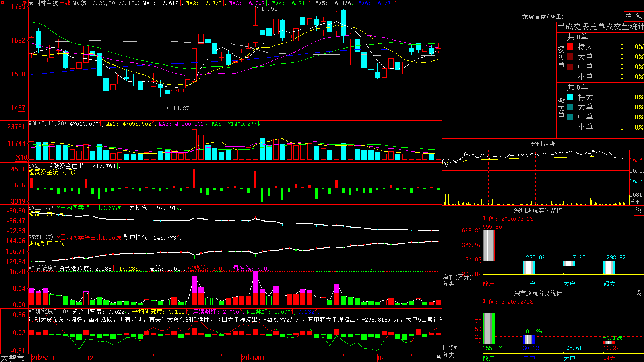Click the 超赢资金流(万元) label

52,172
